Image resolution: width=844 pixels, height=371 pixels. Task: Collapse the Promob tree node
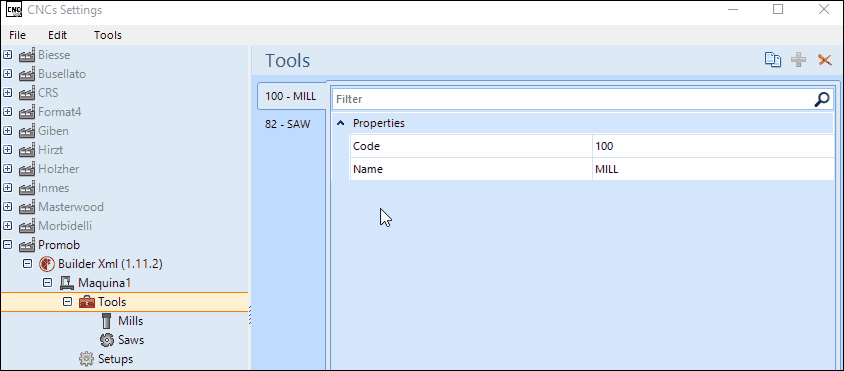8,244
